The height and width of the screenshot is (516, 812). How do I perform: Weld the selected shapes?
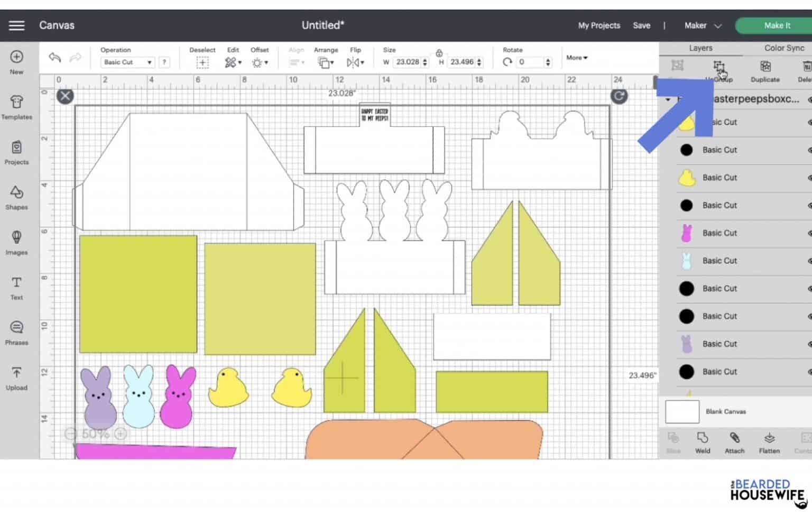point(702,443)
